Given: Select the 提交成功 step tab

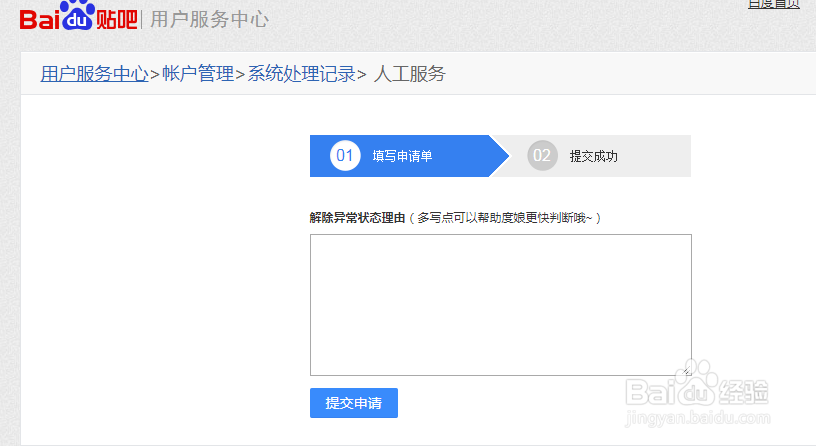Looking at the screenshot, I should [x=593, y=156].
